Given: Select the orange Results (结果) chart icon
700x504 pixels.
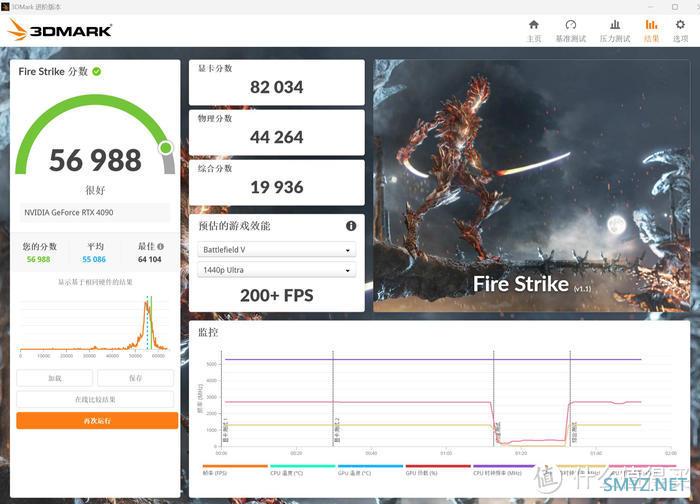Looking at the screenshot, I should tap(651, 25).
